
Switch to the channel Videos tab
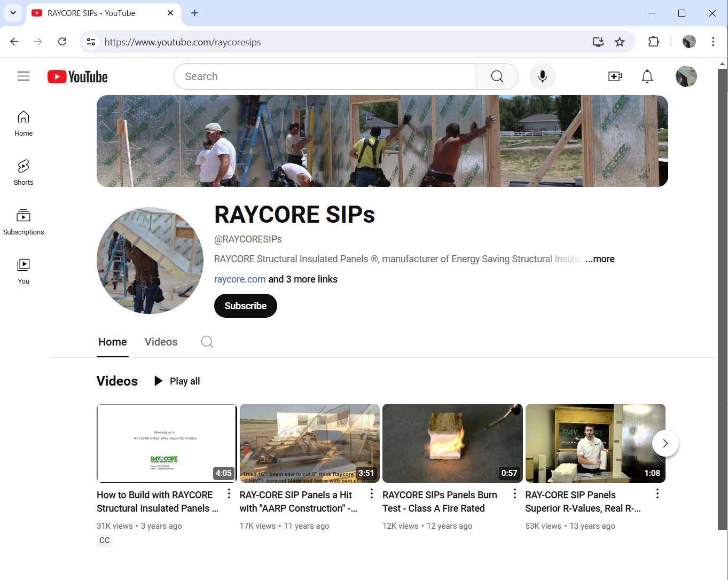(161, 342)
